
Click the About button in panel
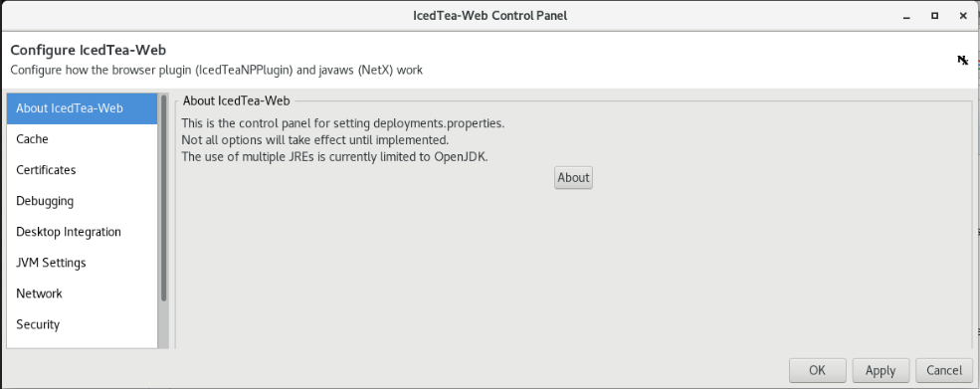(x=573, y=178)
